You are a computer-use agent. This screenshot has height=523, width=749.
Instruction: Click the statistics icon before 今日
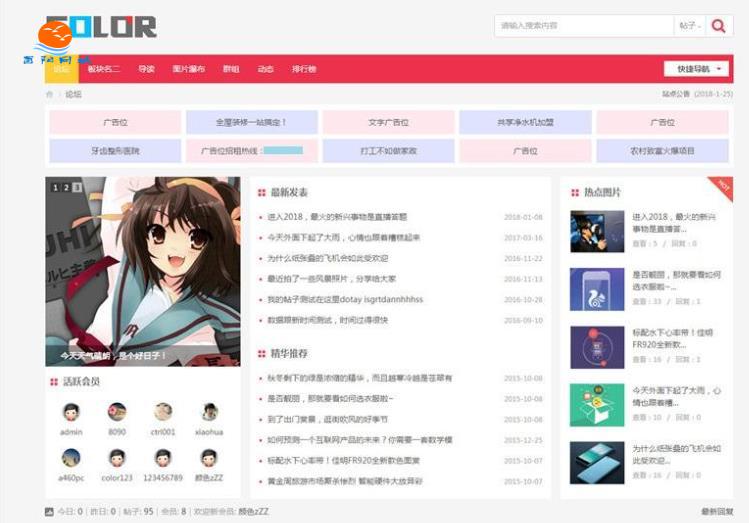(49, 512)
